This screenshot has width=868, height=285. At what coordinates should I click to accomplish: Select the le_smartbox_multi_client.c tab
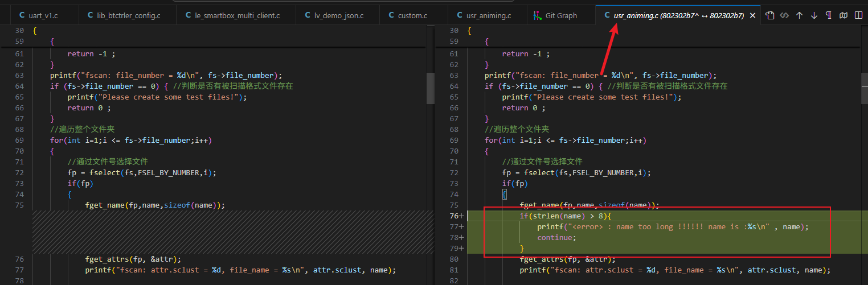click(236, 15)
